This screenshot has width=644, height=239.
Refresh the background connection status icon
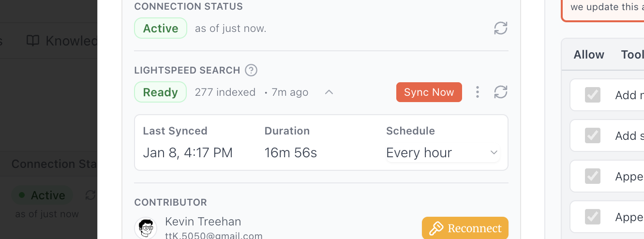(90, 195)
